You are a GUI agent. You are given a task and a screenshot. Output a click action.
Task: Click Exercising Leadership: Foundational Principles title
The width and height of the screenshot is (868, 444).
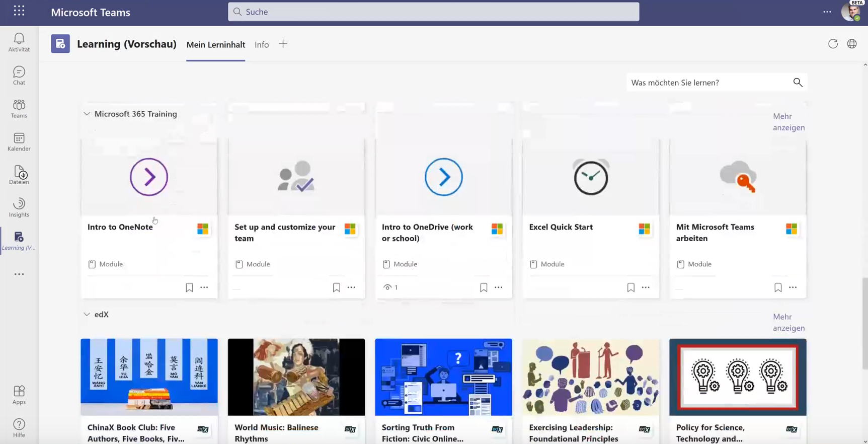[574, 433]
